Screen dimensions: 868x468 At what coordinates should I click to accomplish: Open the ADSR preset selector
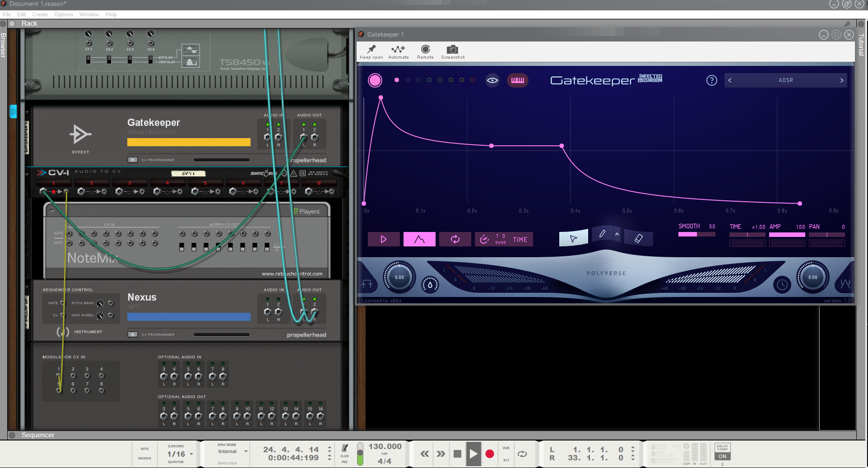point(785,80)
